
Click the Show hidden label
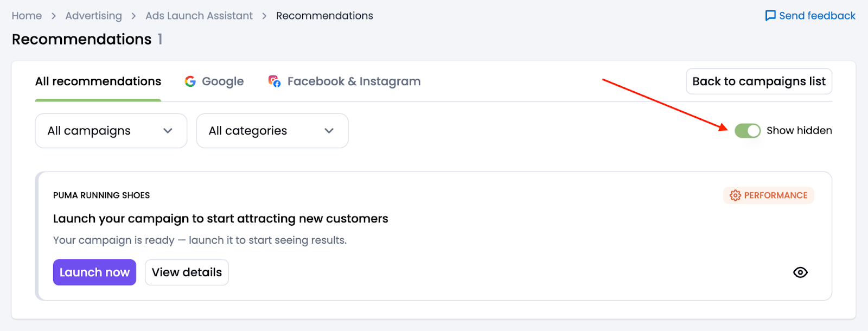click(x=799, y=131)
